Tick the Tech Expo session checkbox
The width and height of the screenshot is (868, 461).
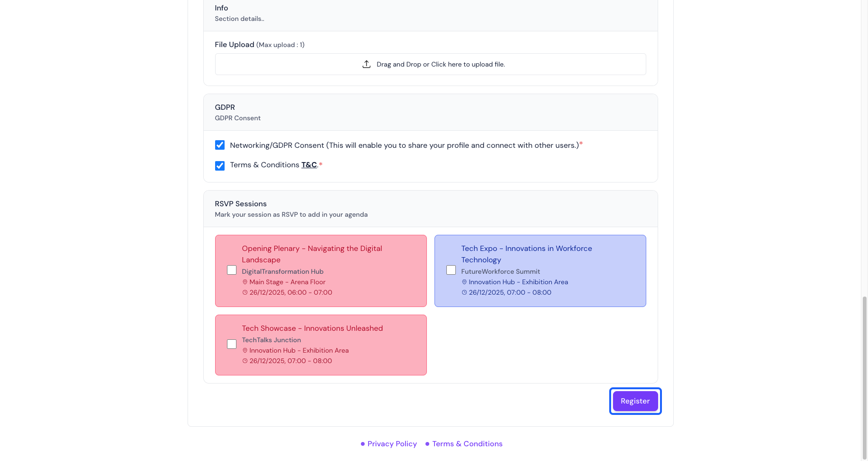pyautogui.click(x=451, y=270)
